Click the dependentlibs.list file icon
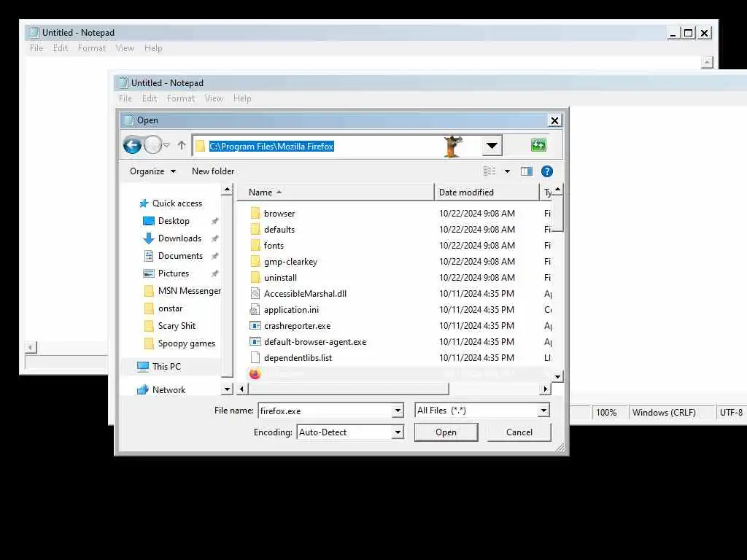Screen dimensions: 747x560 click(x=255, y=357)
